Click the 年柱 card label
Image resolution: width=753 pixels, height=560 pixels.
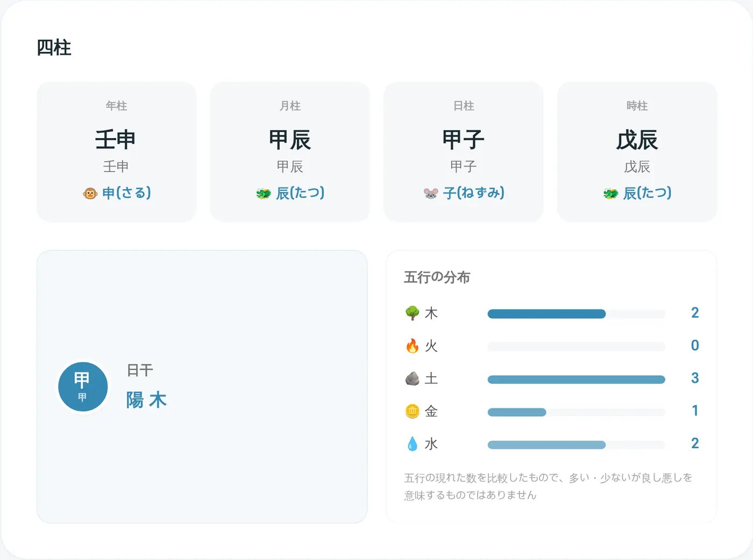coord(116,106)
